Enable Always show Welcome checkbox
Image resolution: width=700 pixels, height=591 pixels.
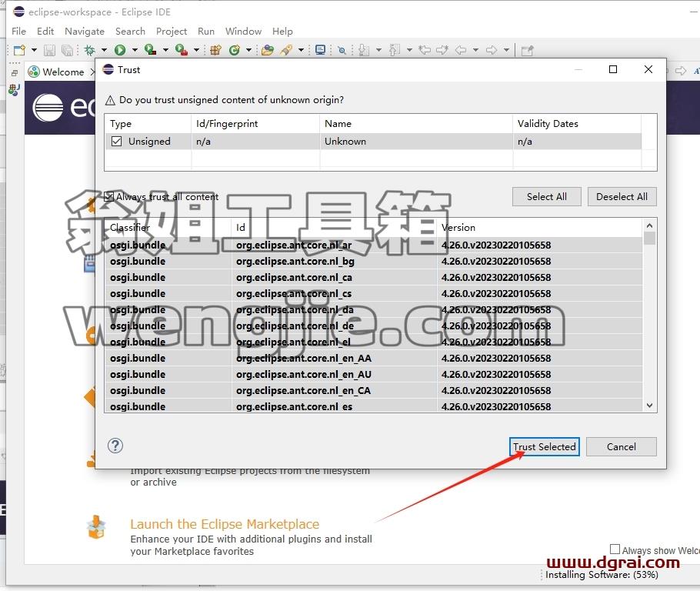click(615, 549)
